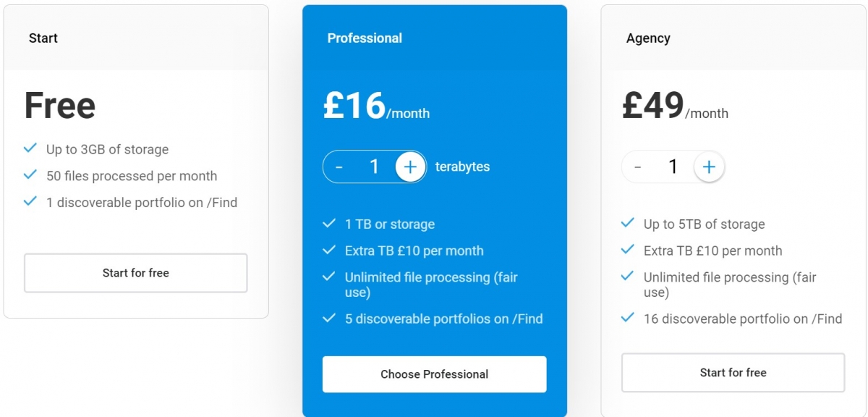
Task: Click the Professional plan quantity value
Action: [374, 167]
